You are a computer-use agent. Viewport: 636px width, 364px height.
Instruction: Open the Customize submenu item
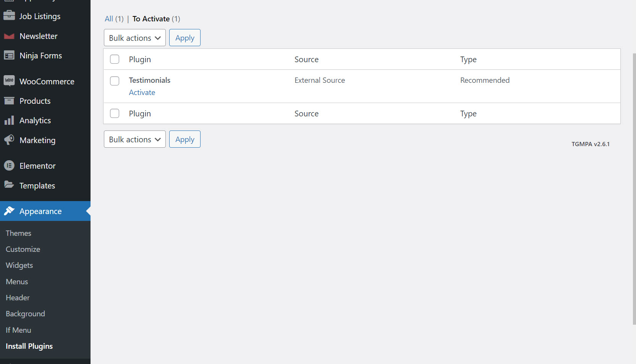coord(23,249)
